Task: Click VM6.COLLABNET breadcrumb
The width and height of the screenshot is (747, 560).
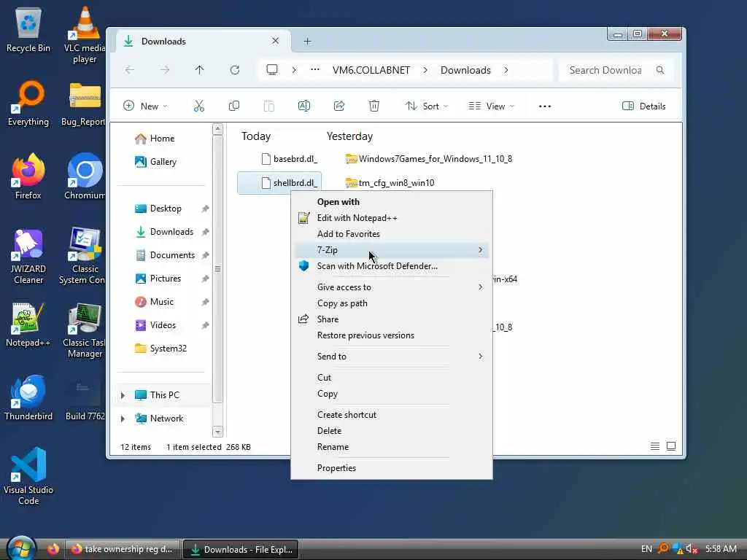Action: (371, 70)
